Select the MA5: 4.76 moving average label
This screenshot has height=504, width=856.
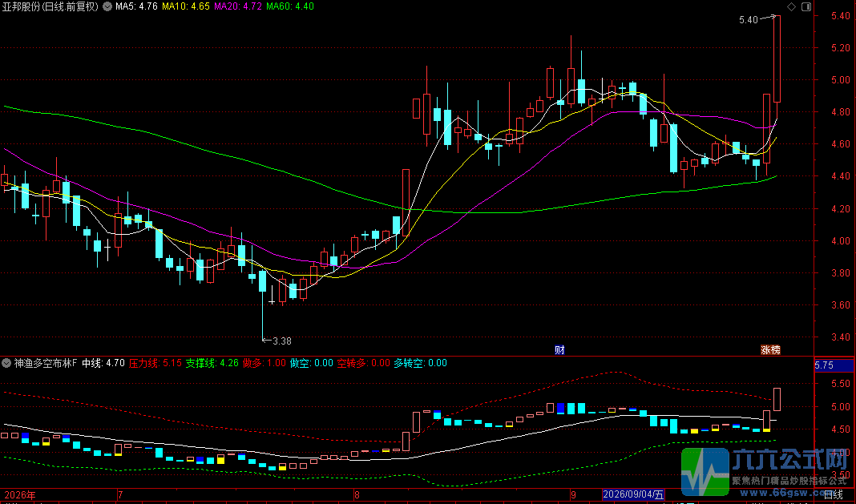[x=136, y=6]
